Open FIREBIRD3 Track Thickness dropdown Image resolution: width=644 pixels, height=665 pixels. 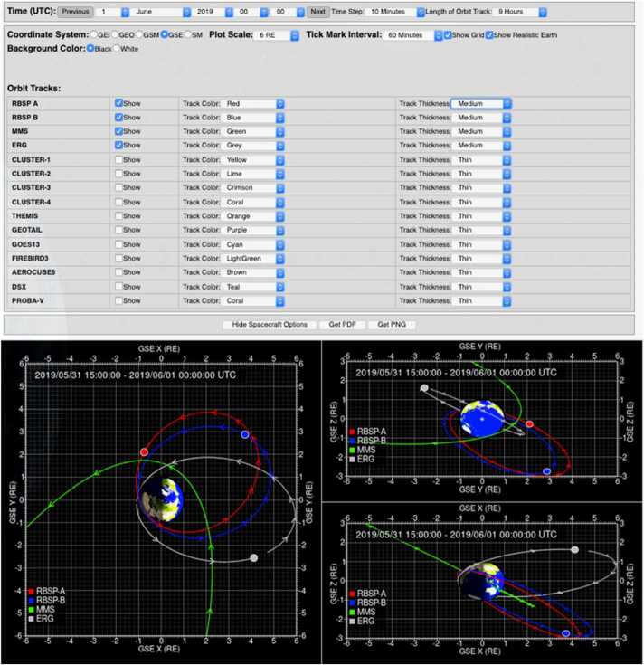pos(481,259)
